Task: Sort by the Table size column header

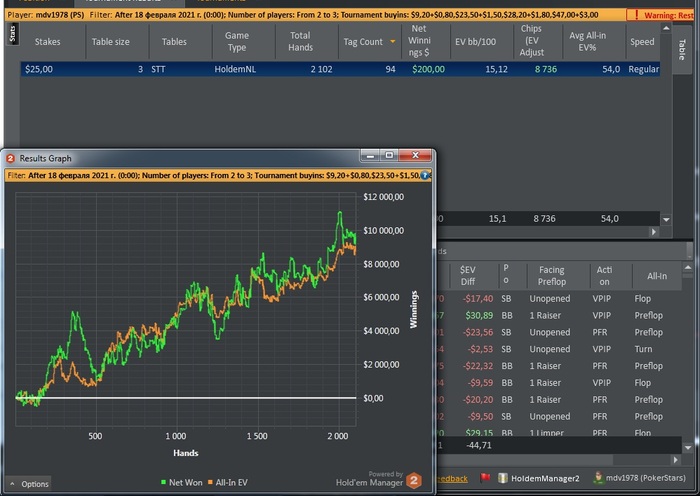Action: [111, 42]
